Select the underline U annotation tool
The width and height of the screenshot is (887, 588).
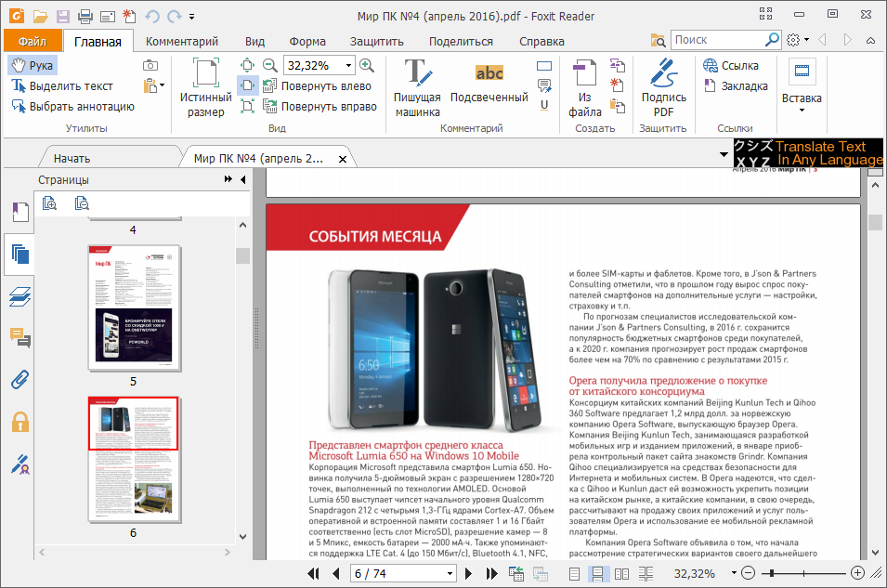544,105
